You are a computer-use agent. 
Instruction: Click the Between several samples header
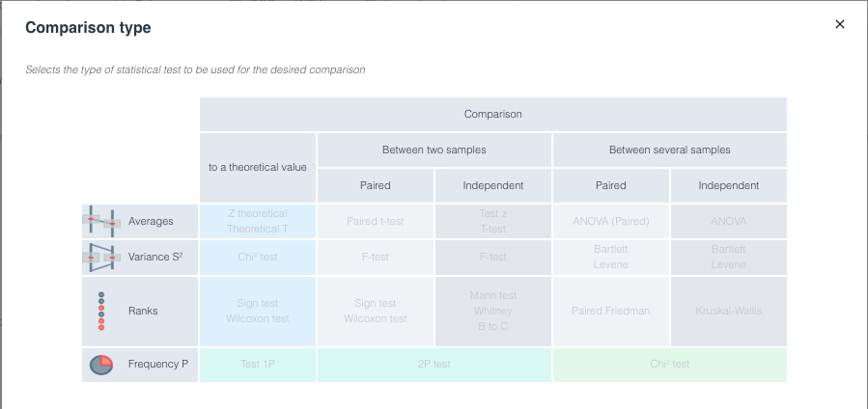click(x=670, y=150)
